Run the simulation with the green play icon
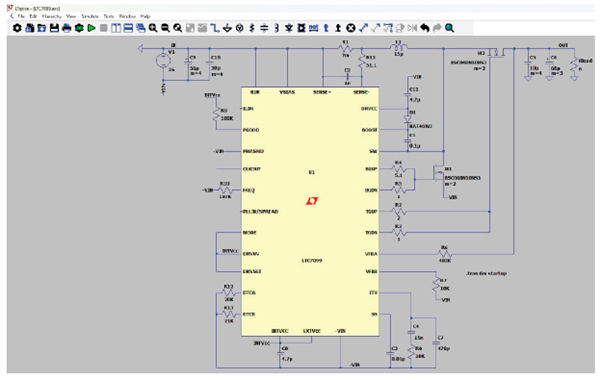The width and height of the screenshot is (602, 380). tap(91, 28)
